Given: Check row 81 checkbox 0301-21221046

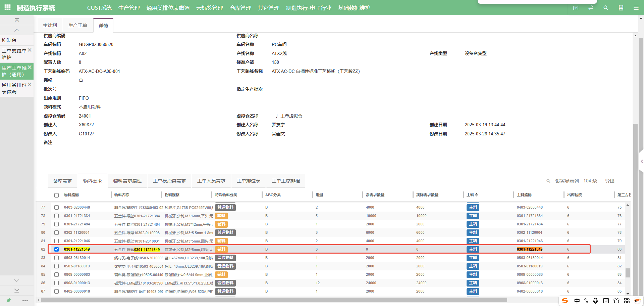Looking at the screenshot, I should pyautogui.click(x=56, y=241).
